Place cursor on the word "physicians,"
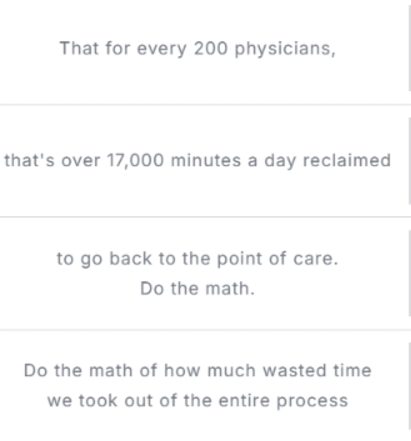 (285, 49)
